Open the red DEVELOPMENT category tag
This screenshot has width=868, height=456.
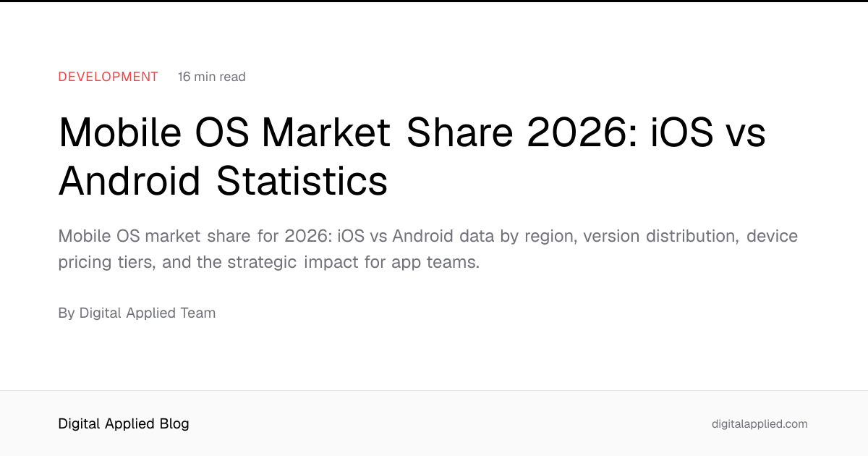108,77
